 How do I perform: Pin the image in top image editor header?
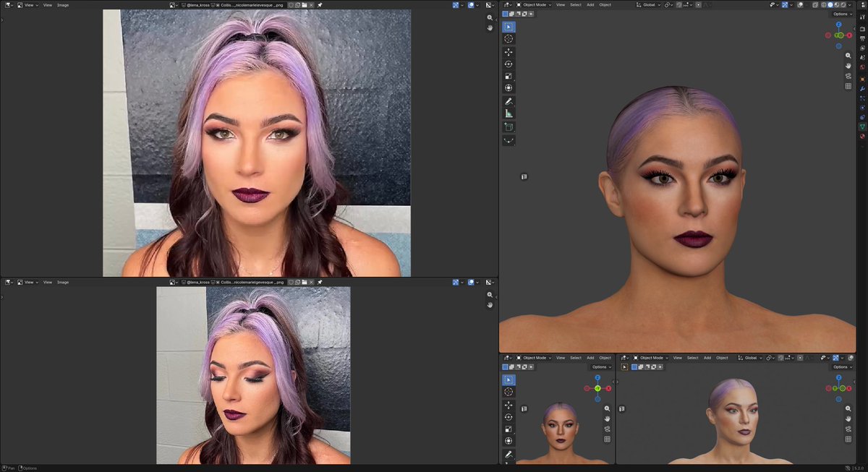319,5
